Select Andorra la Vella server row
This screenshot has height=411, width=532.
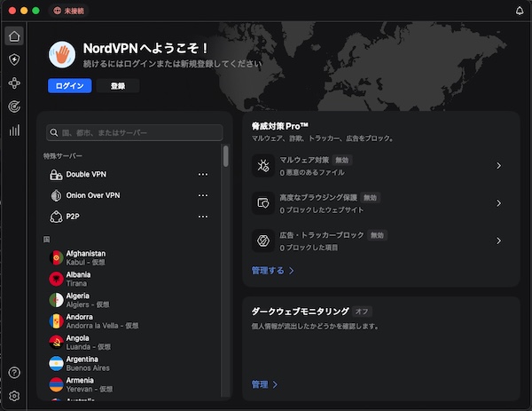tap(129, 321)
